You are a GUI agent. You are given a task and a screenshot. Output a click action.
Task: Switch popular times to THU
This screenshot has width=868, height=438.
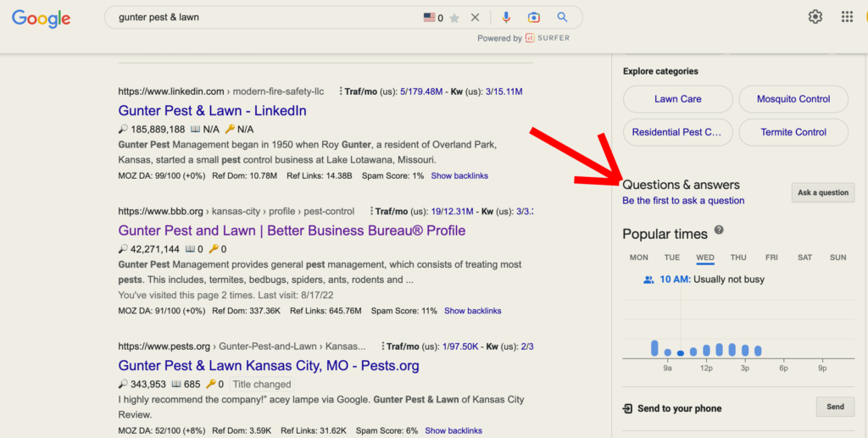click(x=738, y=258)
